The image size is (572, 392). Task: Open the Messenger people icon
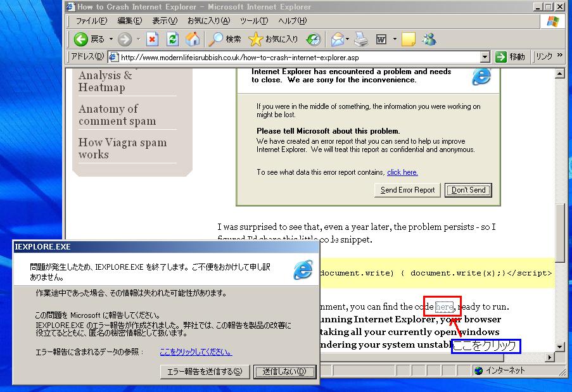click(429, 39)
